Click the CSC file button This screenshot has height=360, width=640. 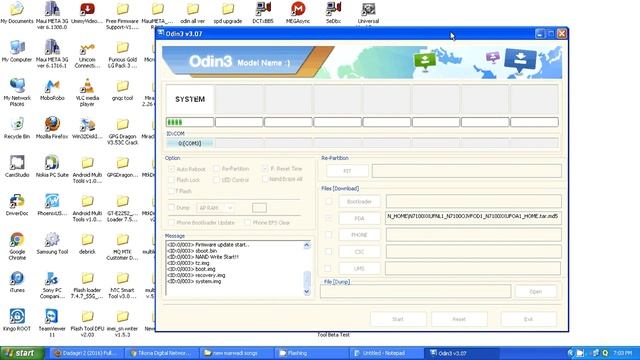pos(359,252)
